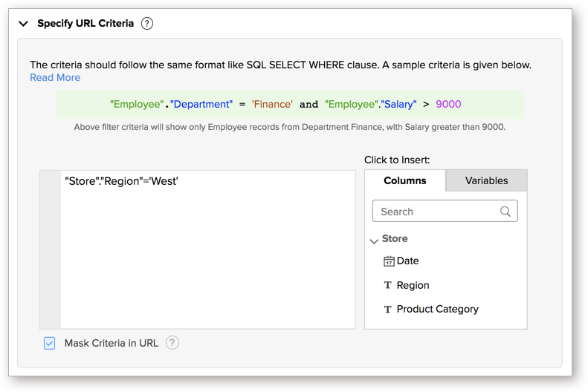588x392 pixels.
Task: Click the calendar icon beside Date
Action: click(x=389, y=261)
